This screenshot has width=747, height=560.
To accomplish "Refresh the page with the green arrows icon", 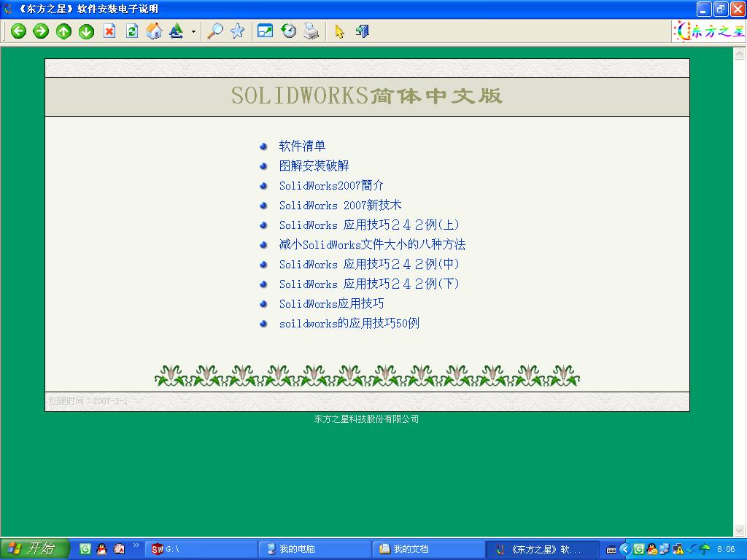I will coord(132,31).
